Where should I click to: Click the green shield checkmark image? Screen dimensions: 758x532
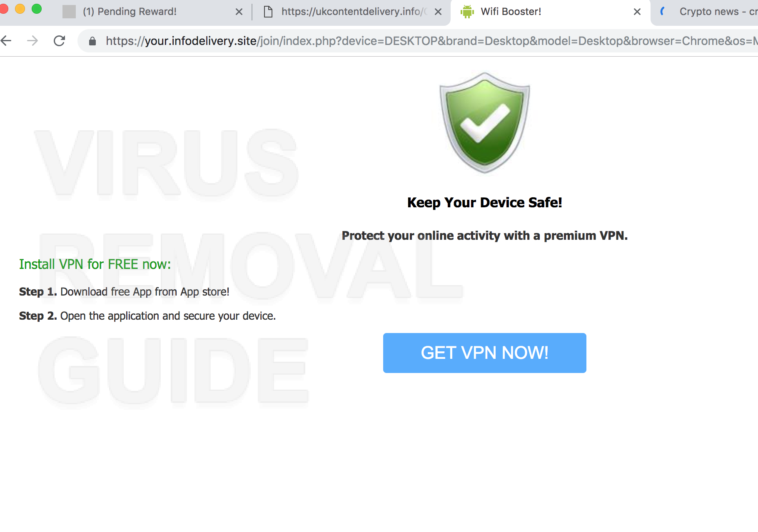[x=485, y=123]
